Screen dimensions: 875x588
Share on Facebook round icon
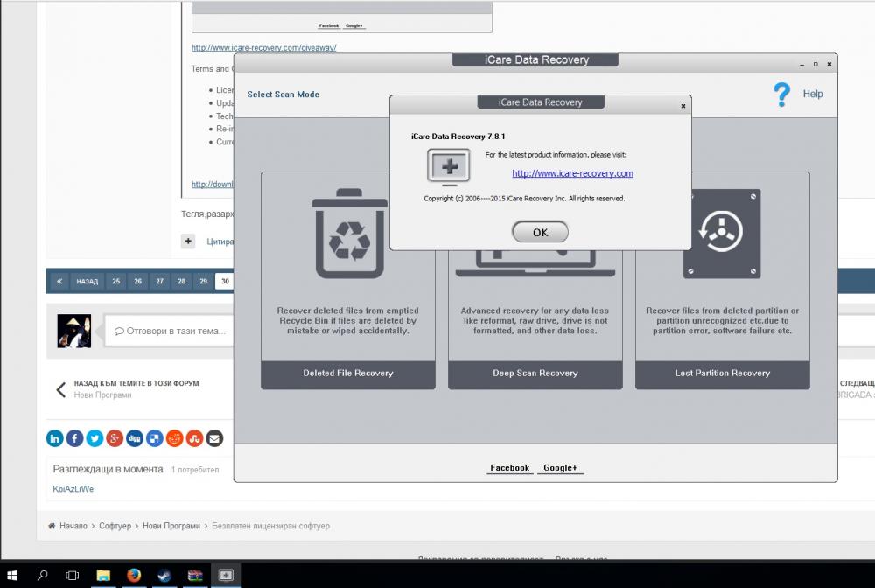point(74,438)
